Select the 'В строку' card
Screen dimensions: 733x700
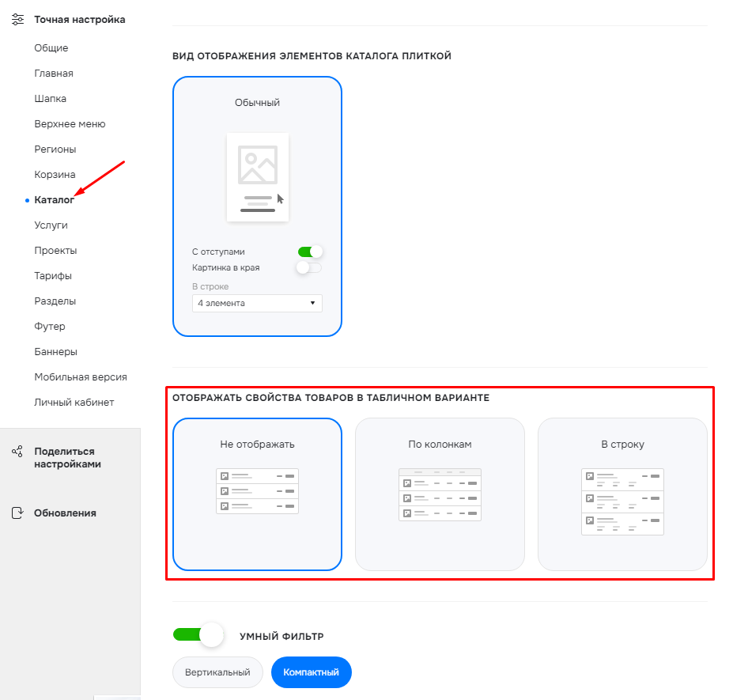pyautogui.click(x=622, y=494)
